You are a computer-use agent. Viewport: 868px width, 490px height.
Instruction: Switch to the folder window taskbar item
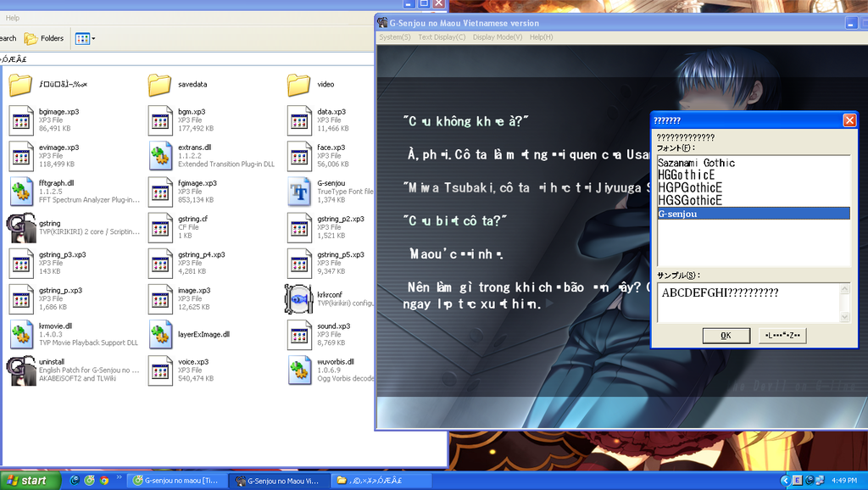(381, 481)
